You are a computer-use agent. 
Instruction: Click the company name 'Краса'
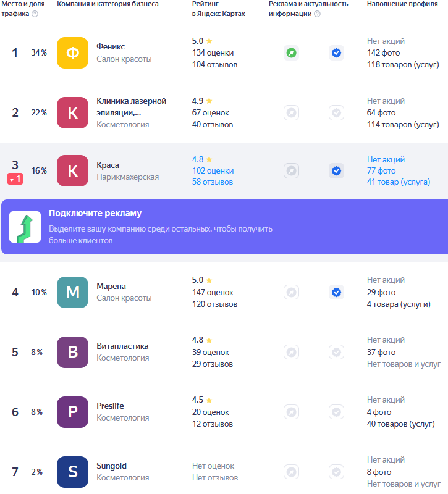click(108, 165)
